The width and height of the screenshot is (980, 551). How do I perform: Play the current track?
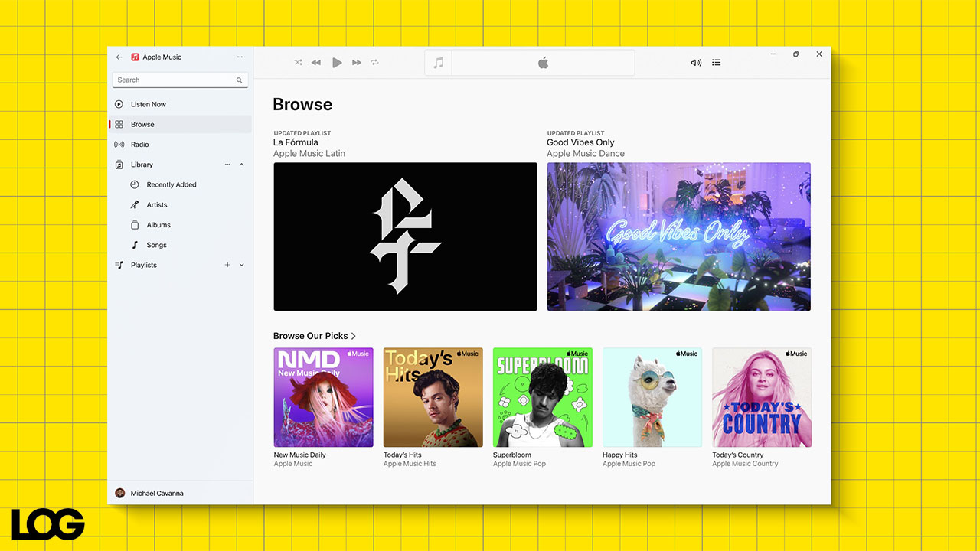click(337, 63)
